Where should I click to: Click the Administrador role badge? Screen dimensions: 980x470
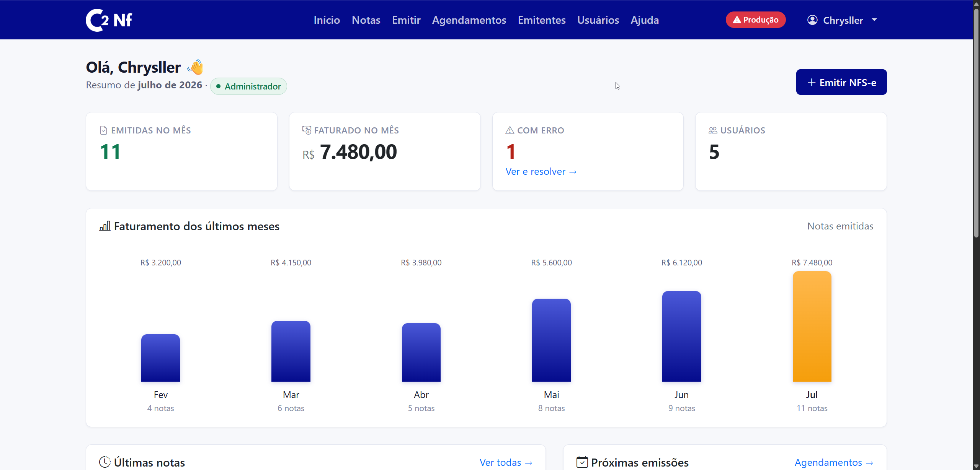[x=248, y=86]
